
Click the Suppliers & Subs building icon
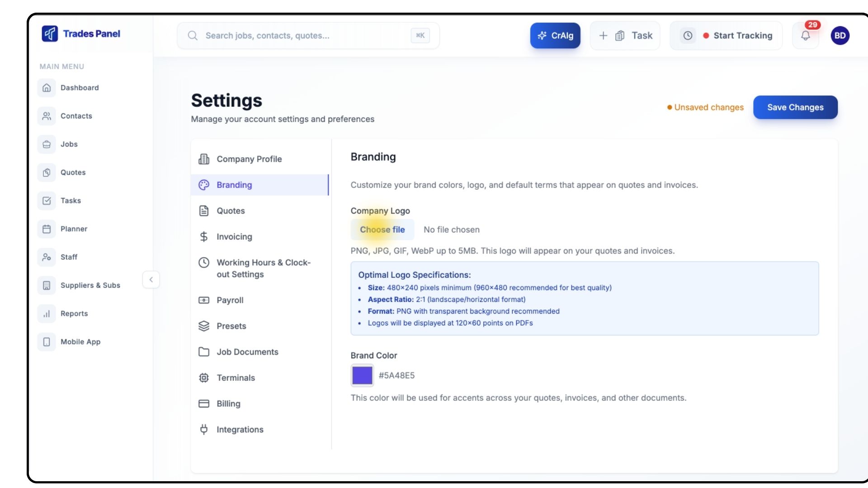click(x=47, y=286)
